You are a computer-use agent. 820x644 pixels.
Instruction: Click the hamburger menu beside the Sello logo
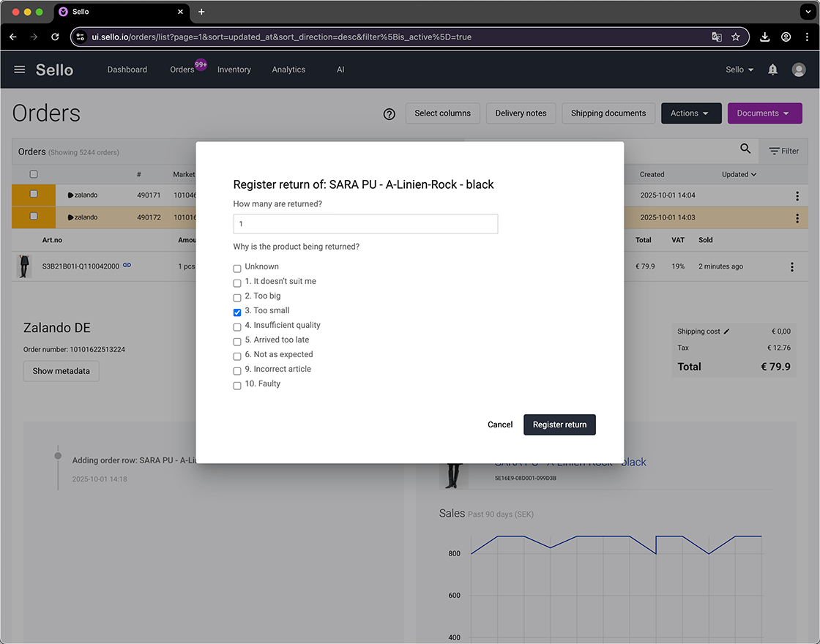point(19,70)
